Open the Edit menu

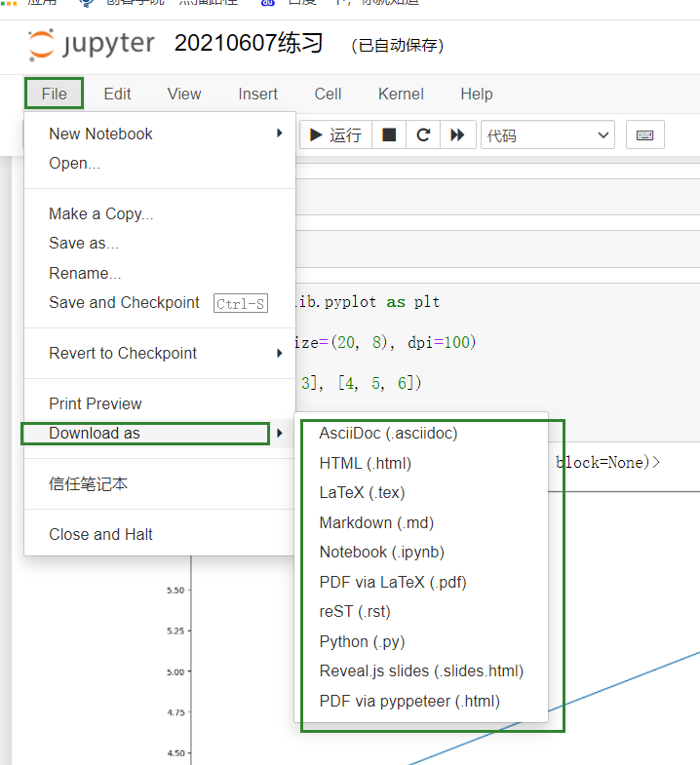click(x=117, y=94)
